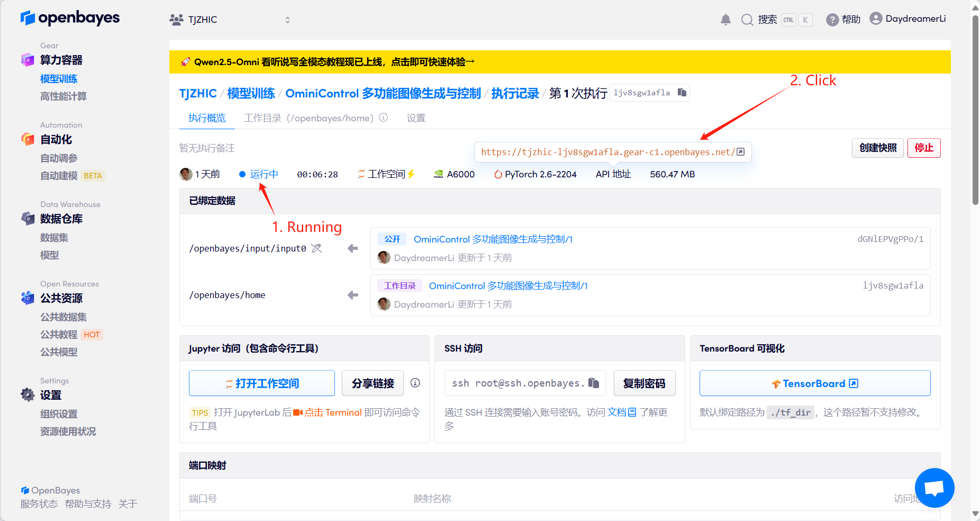This screenshot has width=980, height=521.
Task: Click the notification bell icon
Action: (725, 20)
